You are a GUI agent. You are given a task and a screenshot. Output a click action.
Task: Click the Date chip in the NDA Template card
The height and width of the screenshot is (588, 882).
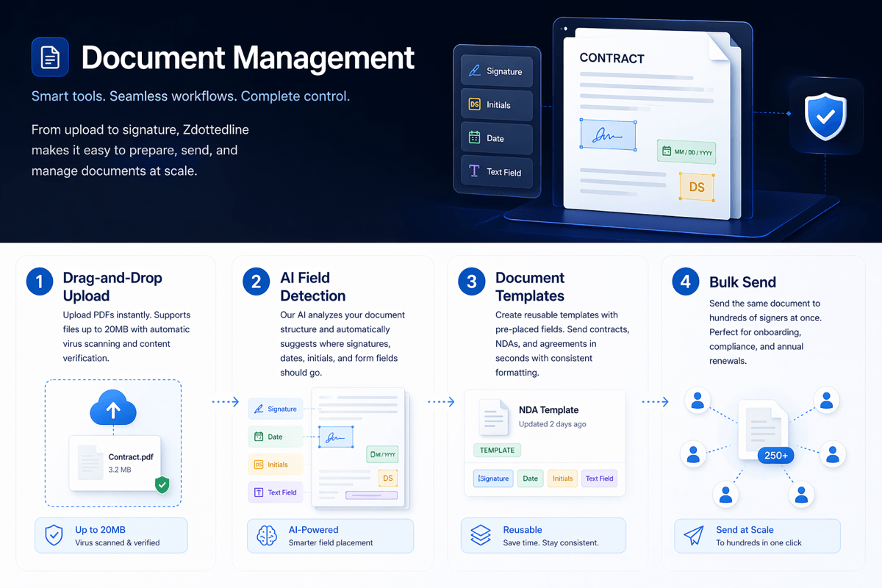coord(530,478)
